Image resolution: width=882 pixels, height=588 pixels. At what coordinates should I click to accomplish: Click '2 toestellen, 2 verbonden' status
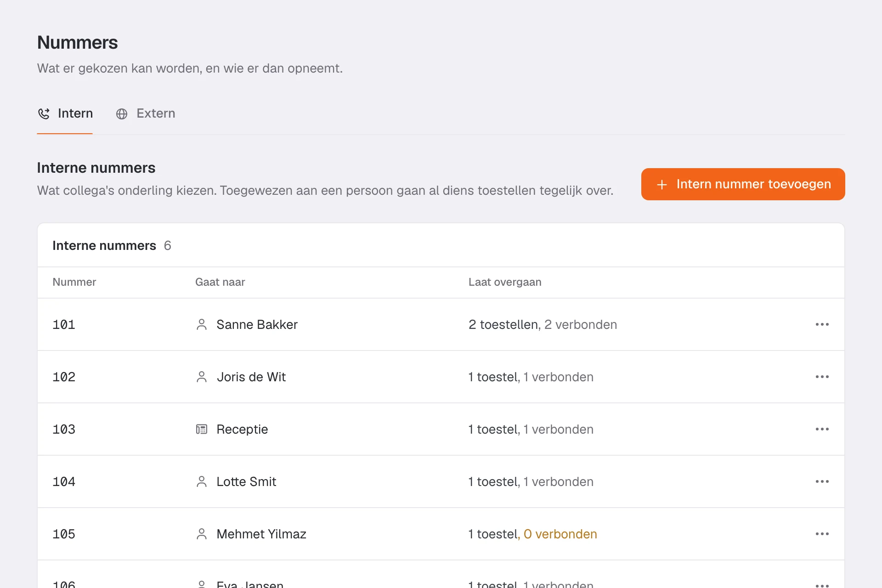tap(543, 325)
